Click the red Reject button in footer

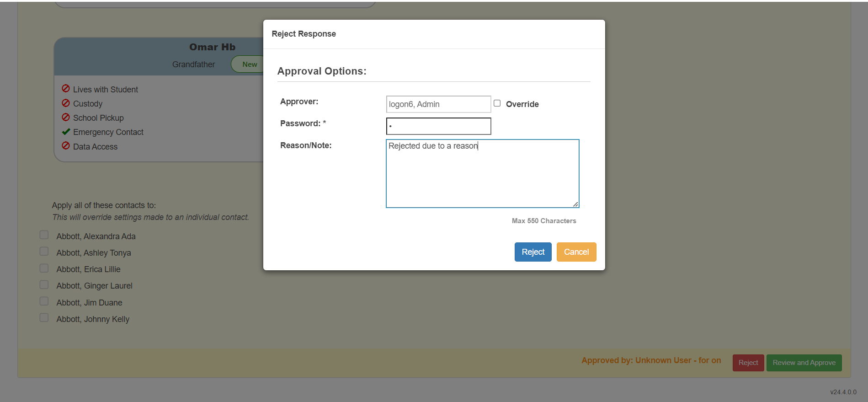(x=748, y=363)
